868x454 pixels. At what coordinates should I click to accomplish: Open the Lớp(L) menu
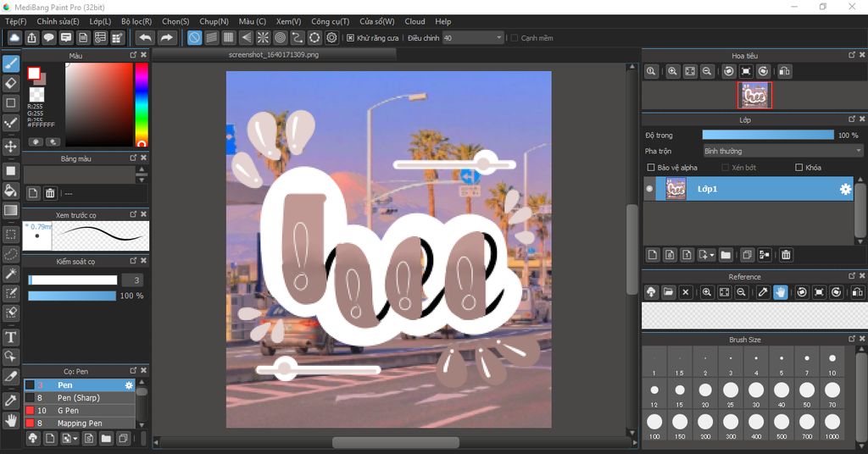click(x=100, y=21)
